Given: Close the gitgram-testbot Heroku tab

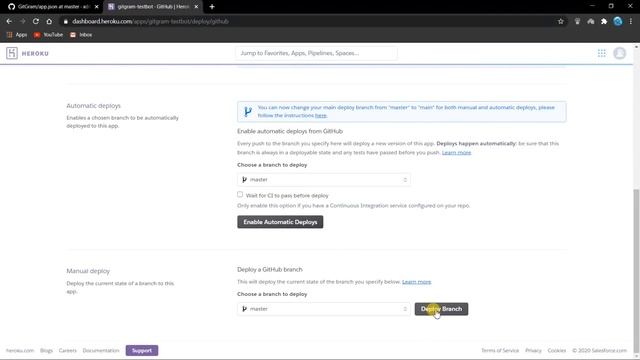Looking at the screenshot, I should point(196,7).
